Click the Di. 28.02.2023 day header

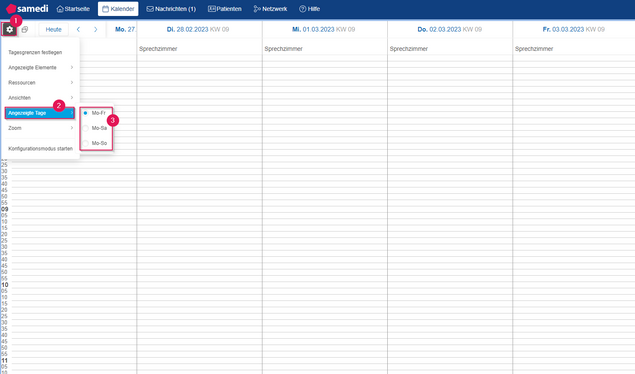[x=198, y=30]
